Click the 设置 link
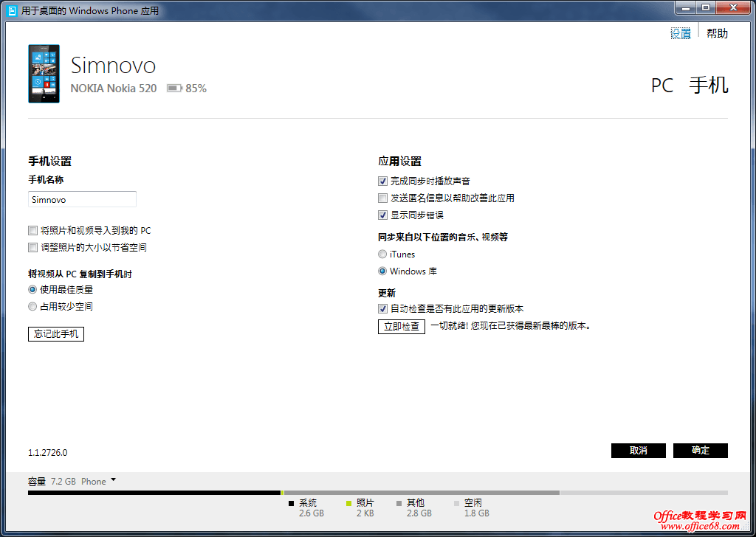 tap(679, 33)
